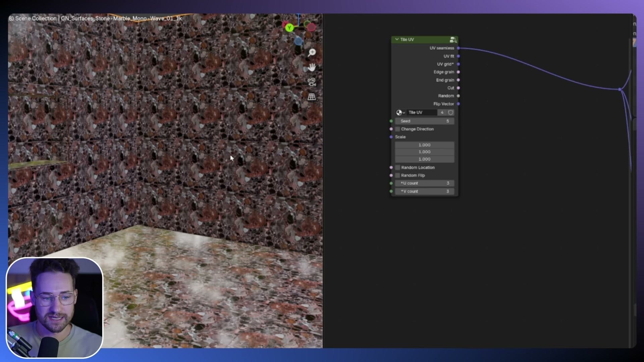644x362 pixels.
Task: Adjust the Seed value field
Action: 425,121
